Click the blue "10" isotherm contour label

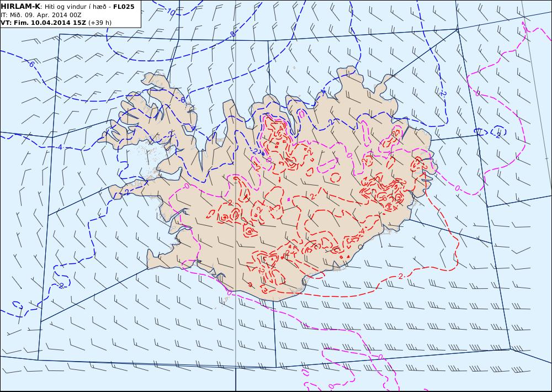click(x=171, y=12)
